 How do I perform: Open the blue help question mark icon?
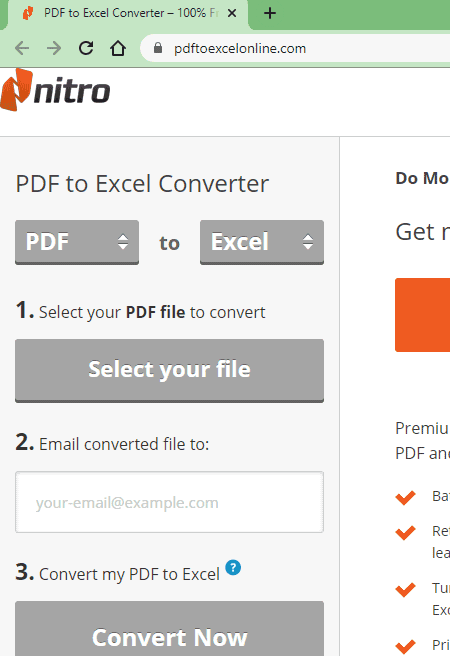[233, 568]
